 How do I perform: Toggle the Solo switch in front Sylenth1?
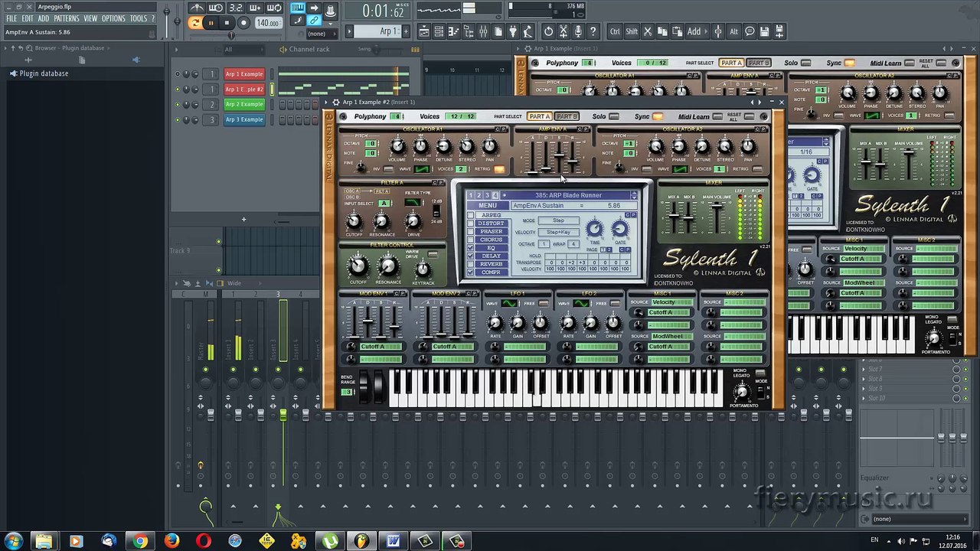[614, 116]
